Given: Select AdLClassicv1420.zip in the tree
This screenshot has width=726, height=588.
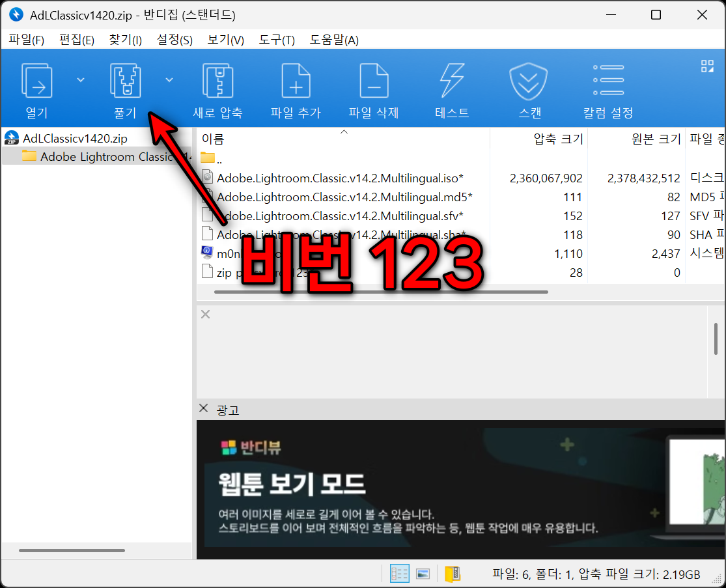Looking at the screenshot, I should [x=75, y=139].
